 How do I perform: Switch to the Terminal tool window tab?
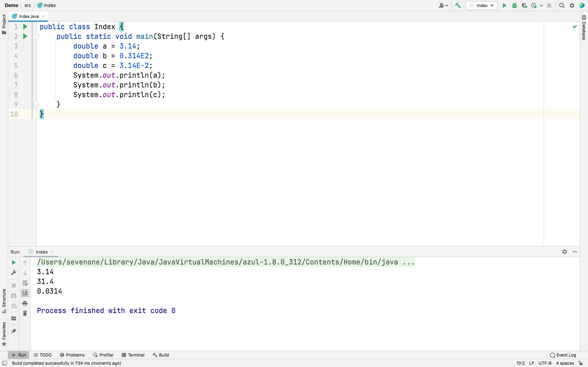(133, 355)
